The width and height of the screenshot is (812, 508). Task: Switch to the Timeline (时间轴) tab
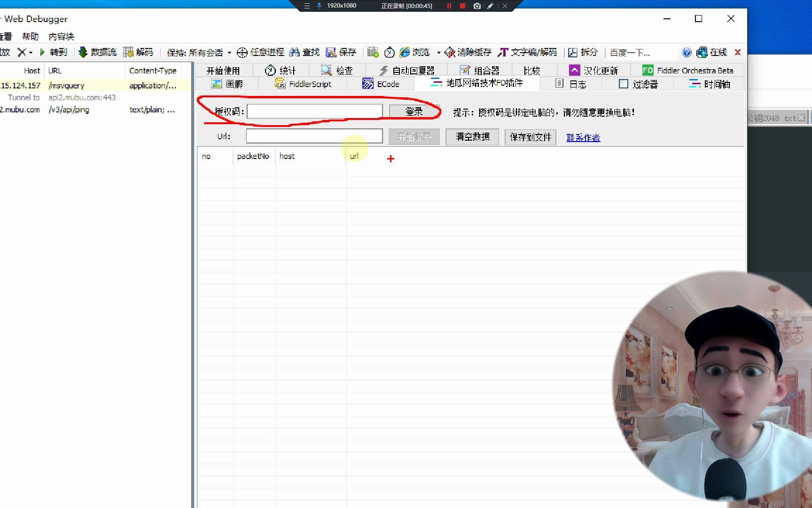(709, 84)
